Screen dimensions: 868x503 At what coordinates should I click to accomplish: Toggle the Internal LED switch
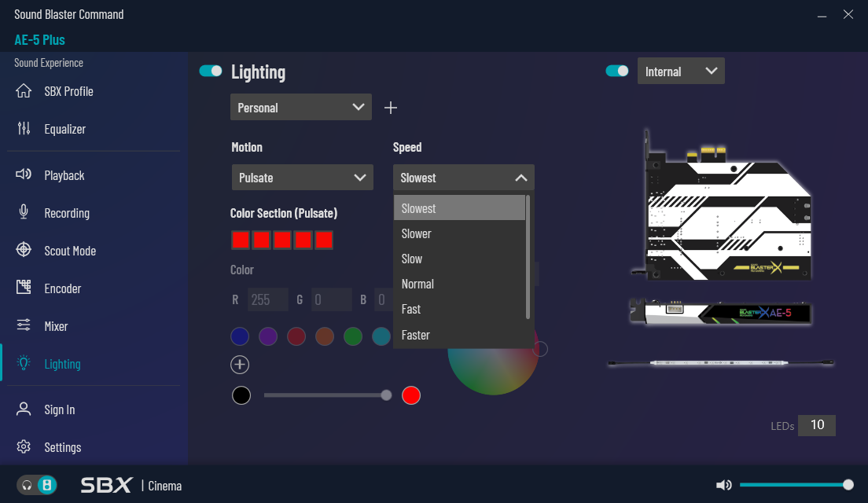(616, 72)
